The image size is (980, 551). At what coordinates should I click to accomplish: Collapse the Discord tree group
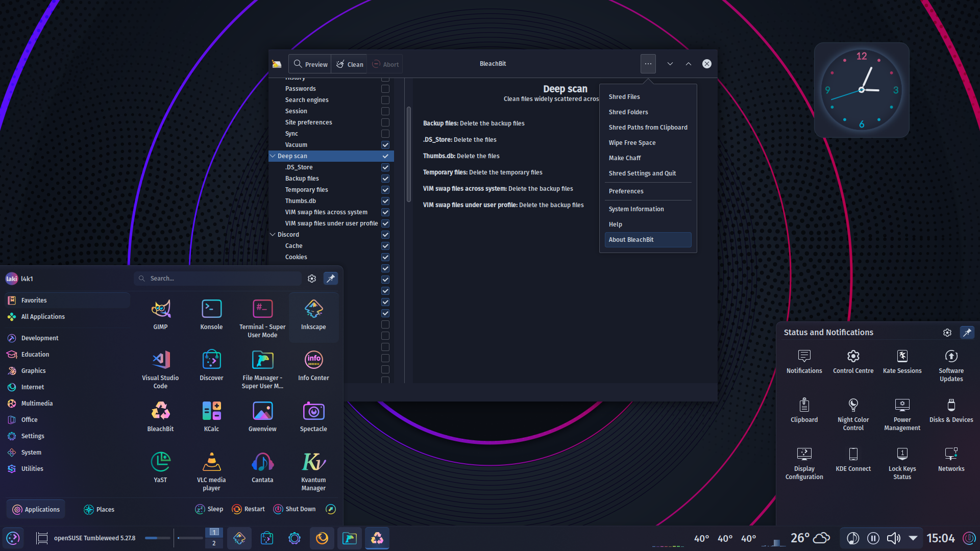coord(273,235)
